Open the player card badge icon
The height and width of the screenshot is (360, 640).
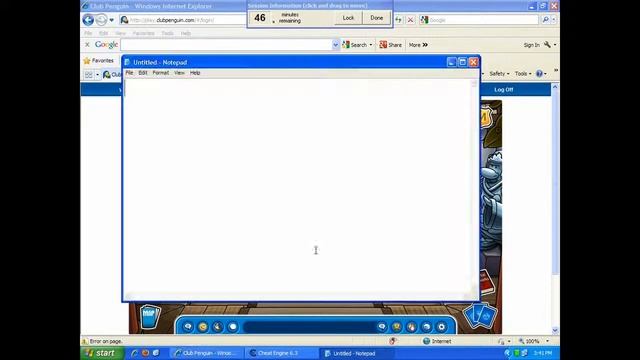396,327
